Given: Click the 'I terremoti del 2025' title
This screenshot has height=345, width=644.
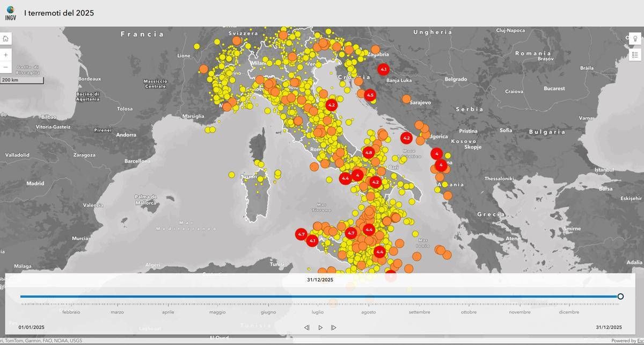Looking at the screenshot, I should tap(59, 13).
